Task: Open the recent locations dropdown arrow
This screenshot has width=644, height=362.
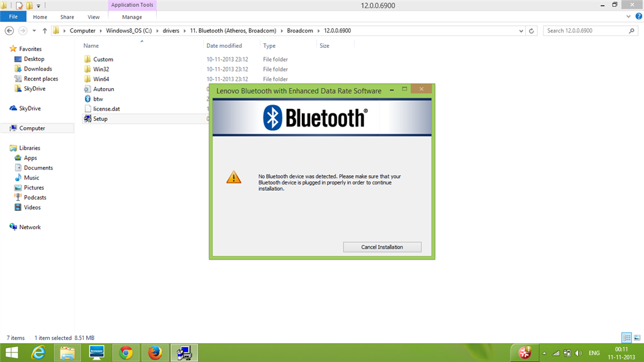Action: [34, 31]
